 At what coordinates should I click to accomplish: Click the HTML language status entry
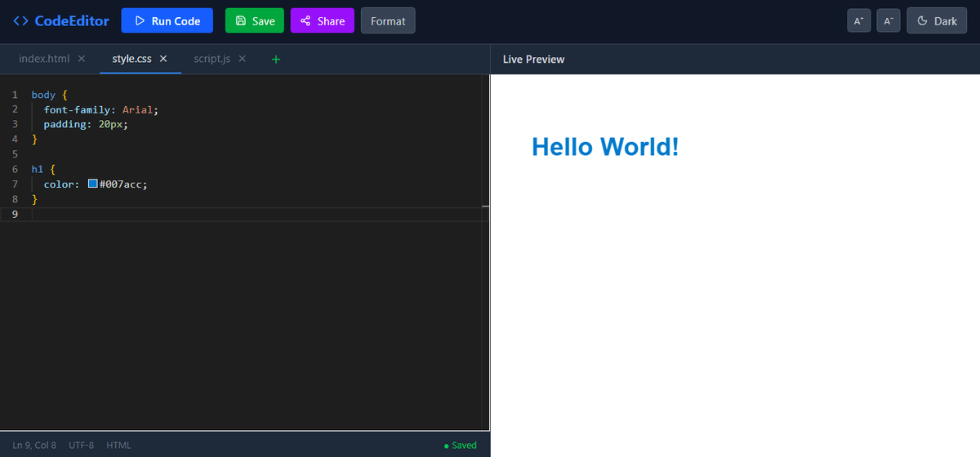(119, 445)
